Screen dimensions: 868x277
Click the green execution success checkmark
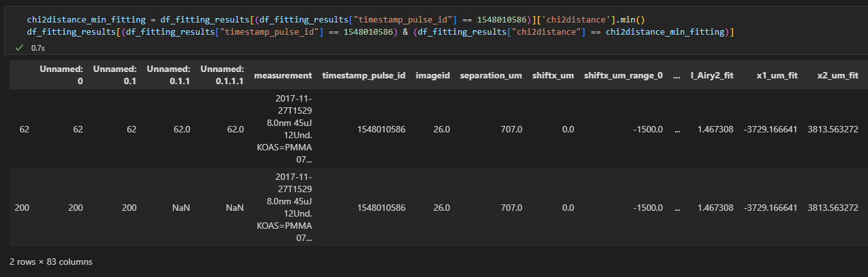[x=19, y=48]
